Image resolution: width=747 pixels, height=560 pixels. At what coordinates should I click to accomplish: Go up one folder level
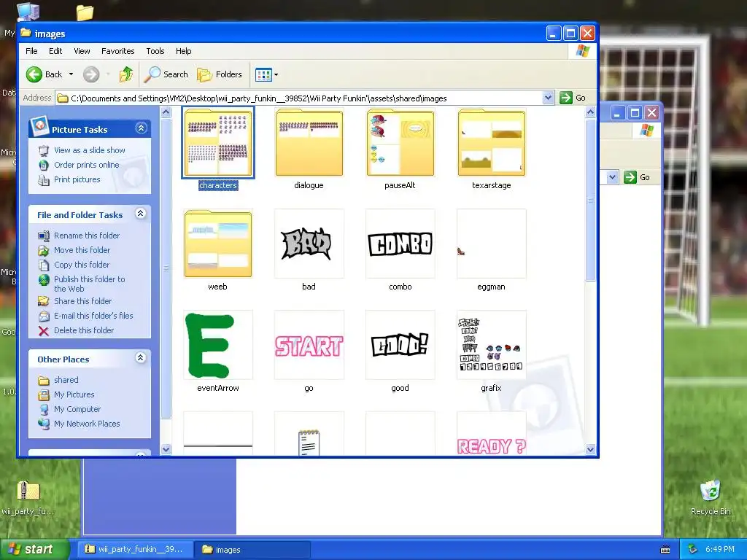(x=125, y=74)
